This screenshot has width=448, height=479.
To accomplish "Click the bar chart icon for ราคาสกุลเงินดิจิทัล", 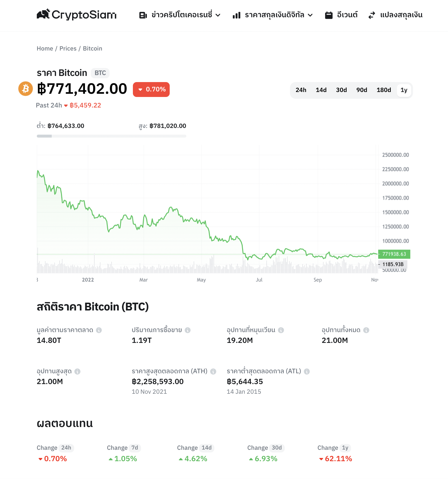I will 237,15.
